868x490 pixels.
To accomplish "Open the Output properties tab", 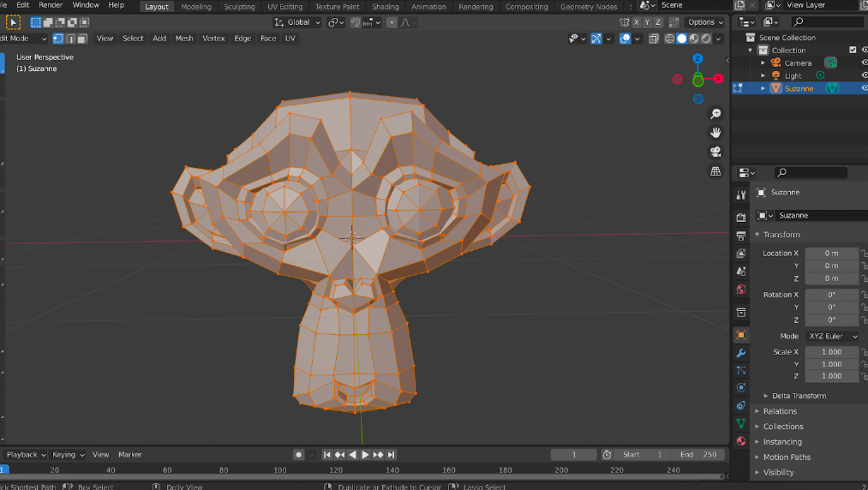I will point(741,236).
